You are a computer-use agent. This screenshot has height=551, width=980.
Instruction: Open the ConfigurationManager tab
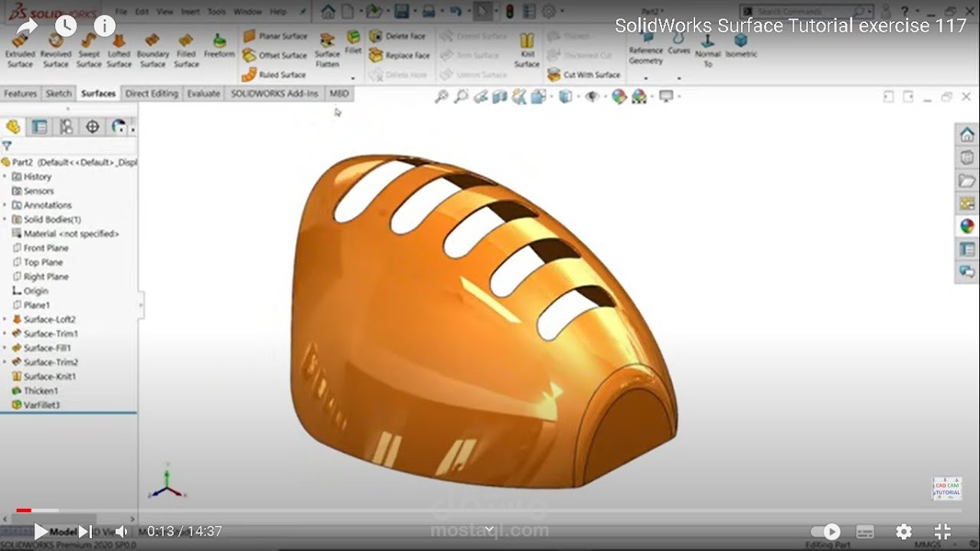pyautogui.click(x=66, y=127)
